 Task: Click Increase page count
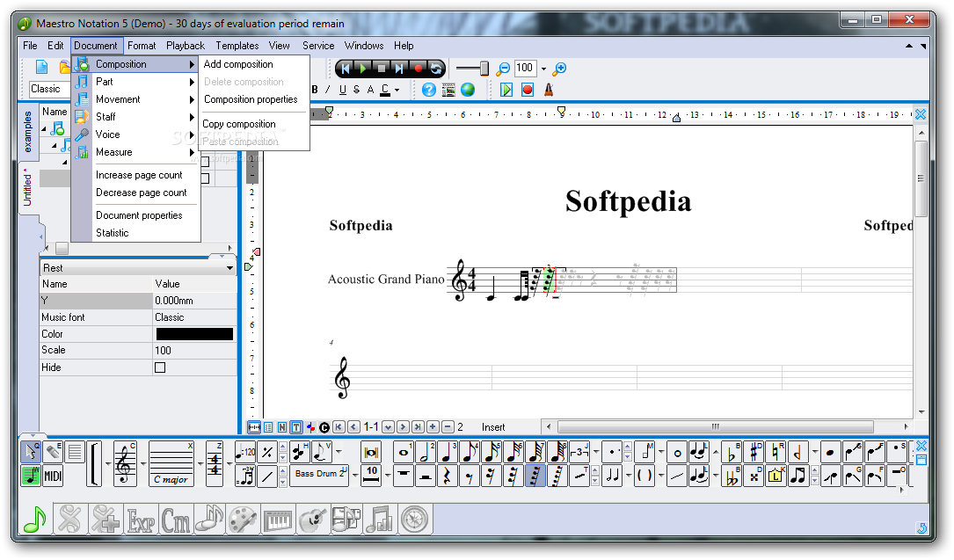(x=139, y=175)
